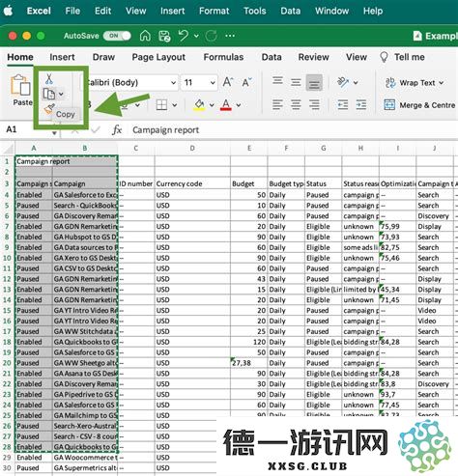Image resolution: width=458 pixels, height=476 pixels.
Task: Open the Window menu in menu bar
Action: click(x=331, y=11)
